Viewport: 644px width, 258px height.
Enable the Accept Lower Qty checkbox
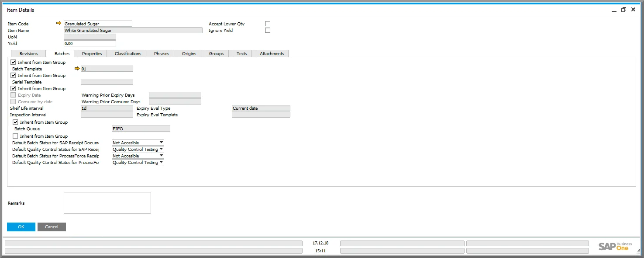(268, 24)
